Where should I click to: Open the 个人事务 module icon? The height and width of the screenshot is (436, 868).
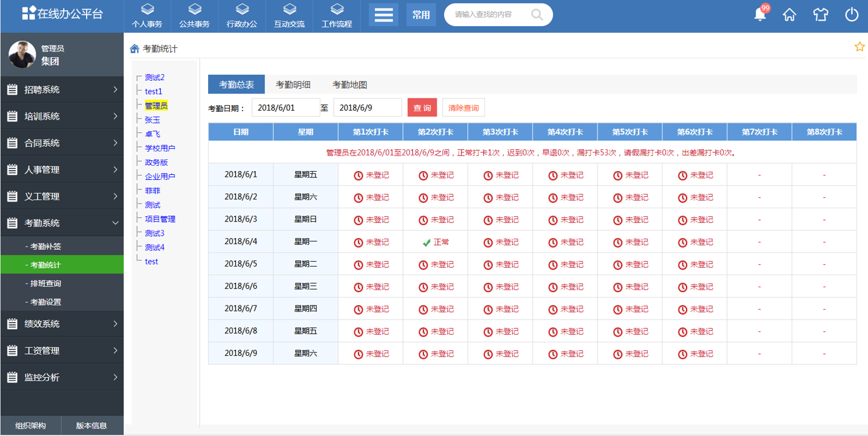pos(147,15)
